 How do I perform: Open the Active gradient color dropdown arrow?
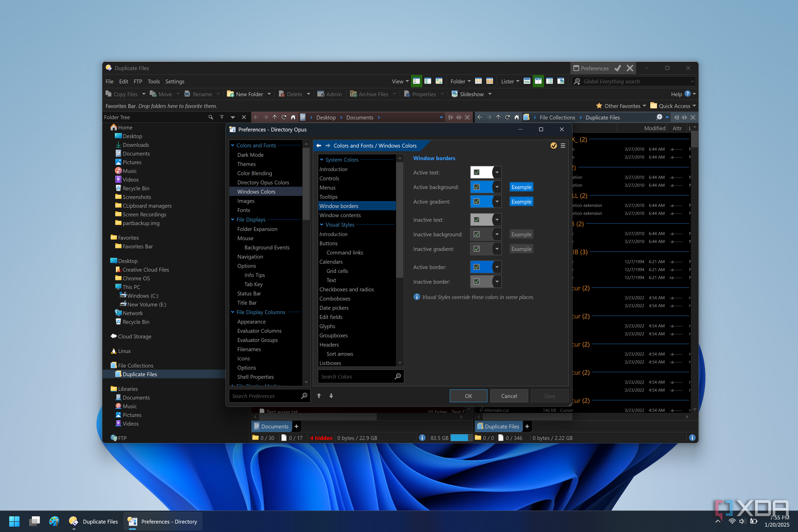[x=497, y=202]
